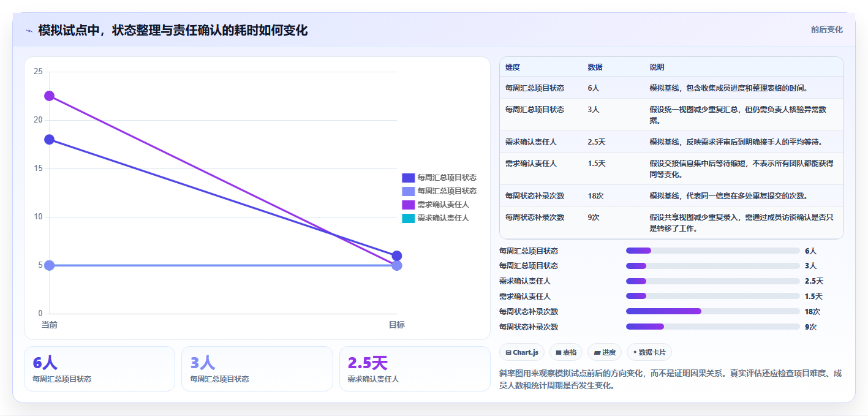Viewport: 868px width, 416px height.
Task: Click the 表格 chip
Action: point(566,352)
